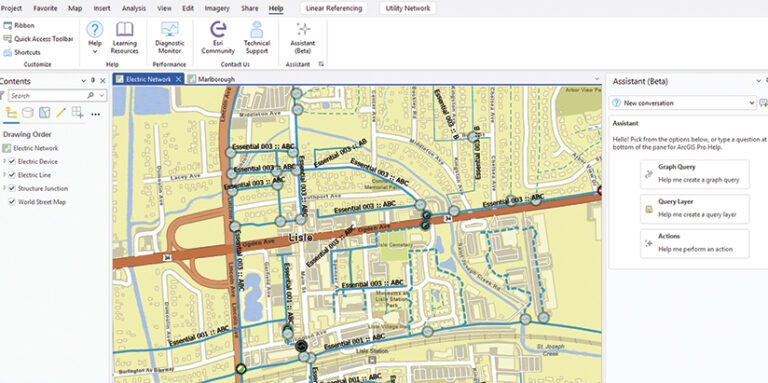Close the Electric Network map tab

click(179, 79)
